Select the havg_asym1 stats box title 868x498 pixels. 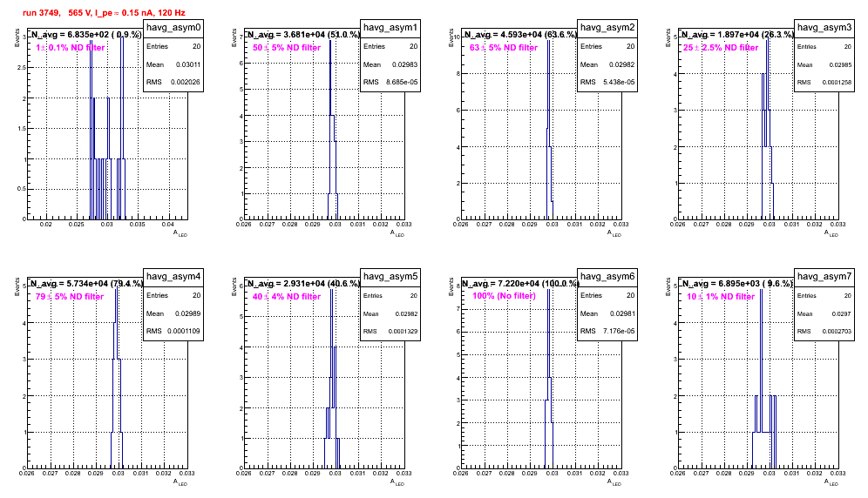[x=390, y=28]
